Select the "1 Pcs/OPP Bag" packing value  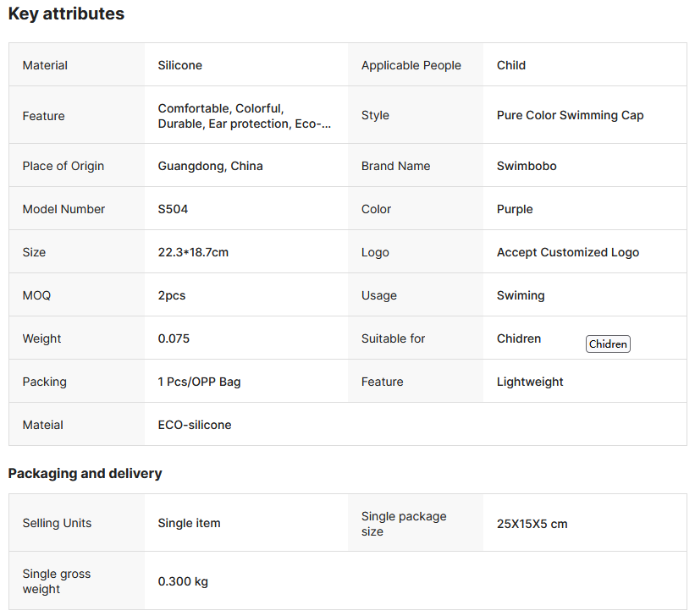(199, 382)
